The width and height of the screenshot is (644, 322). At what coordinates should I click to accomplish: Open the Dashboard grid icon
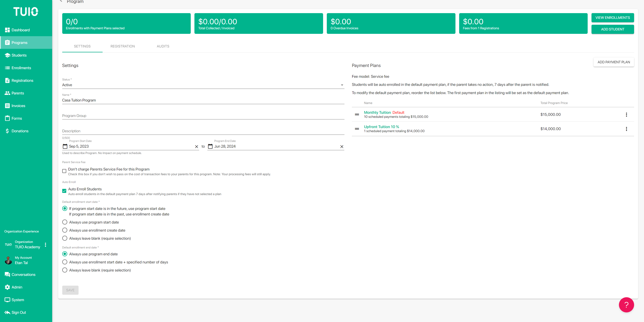click(x=7, y=30)
